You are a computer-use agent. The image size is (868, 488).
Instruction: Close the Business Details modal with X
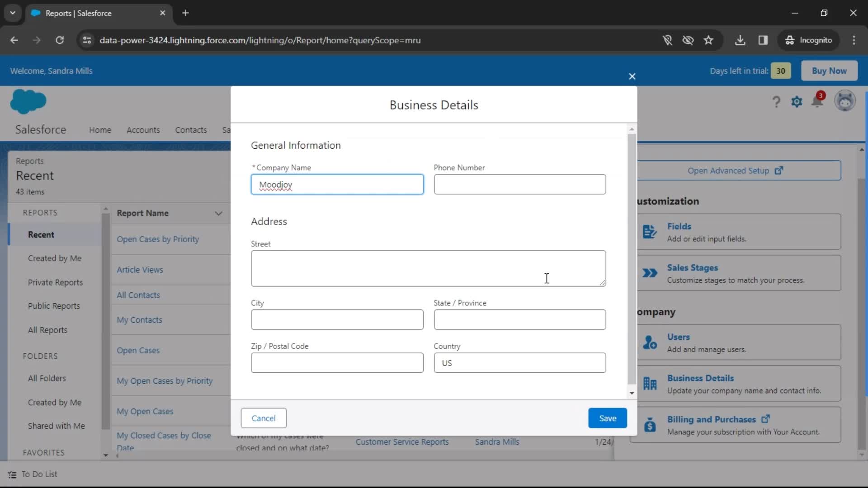tap(632, 76)
